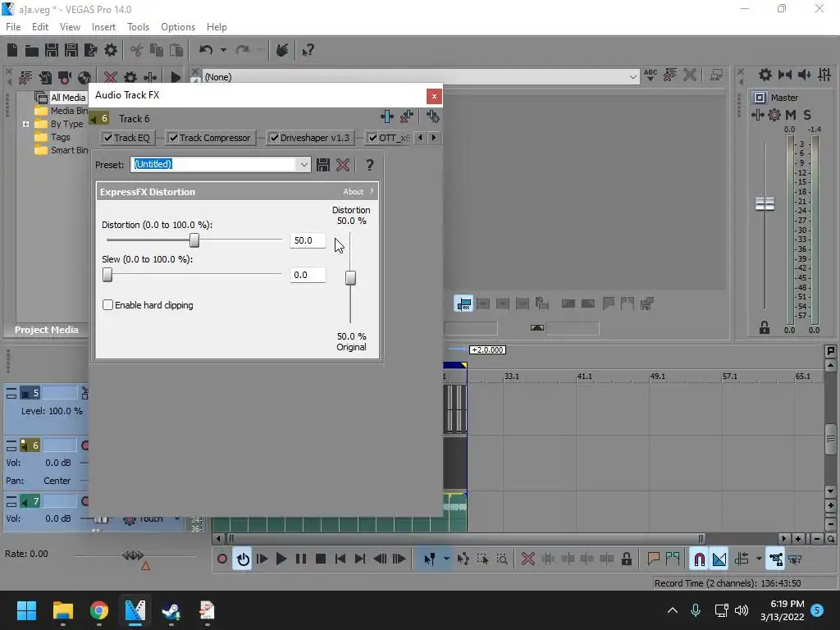Save the project with the floppy icon
The image size is (840, 630).
pos(52,50)
